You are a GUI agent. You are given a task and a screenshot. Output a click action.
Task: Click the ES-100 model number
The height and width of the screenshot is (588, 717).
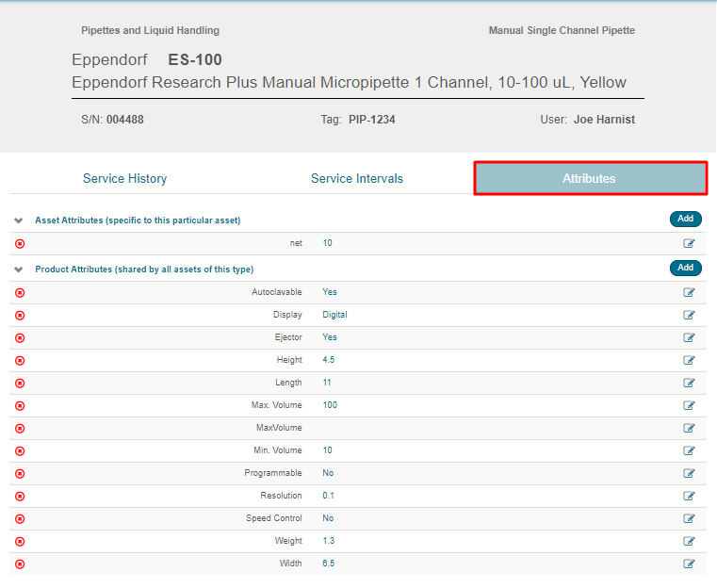[195, 60]
